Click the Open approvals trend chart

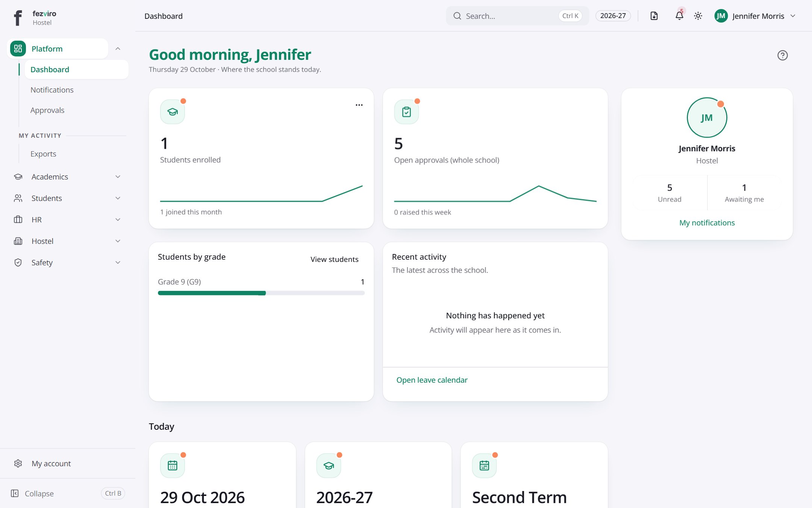coord(495,193)
